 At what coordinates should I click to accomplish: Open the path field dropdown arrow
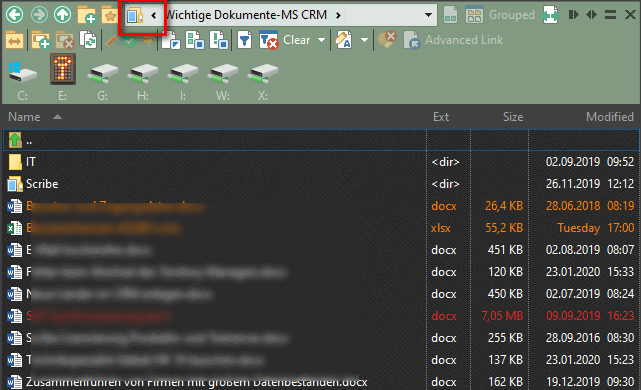pyautogui.click(x=428, y=15)
